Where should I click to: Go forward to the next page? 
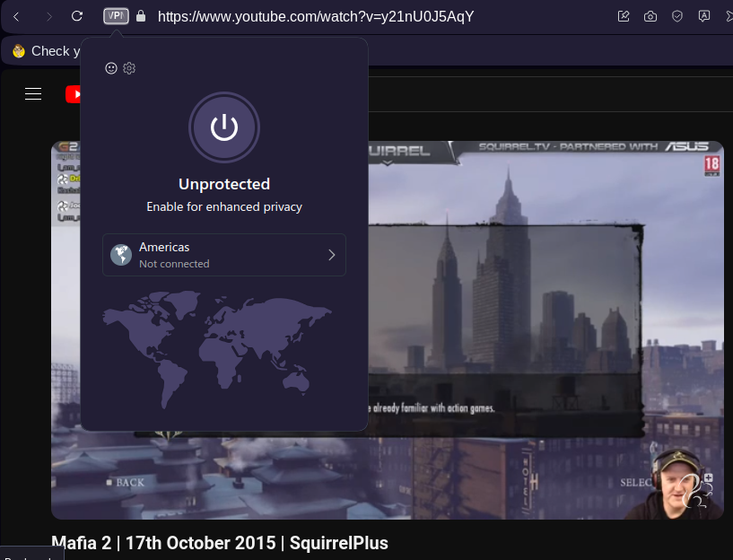[49, 17]
